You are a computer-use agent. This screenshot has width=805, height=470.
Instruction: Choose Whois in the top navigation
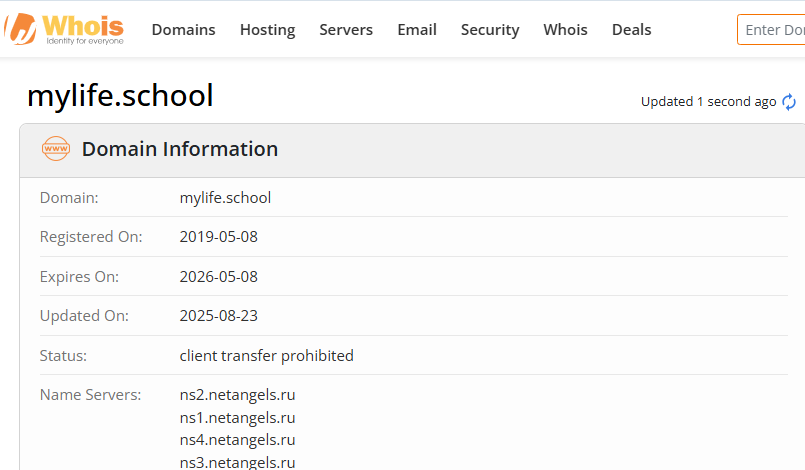[x=565, y=30]
